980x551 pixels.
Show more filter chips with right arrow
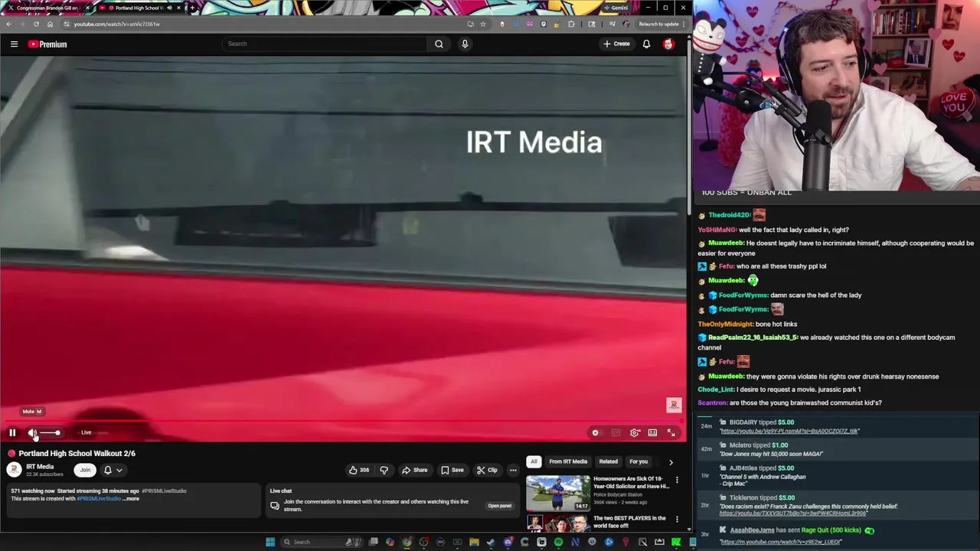coord(671,462)
